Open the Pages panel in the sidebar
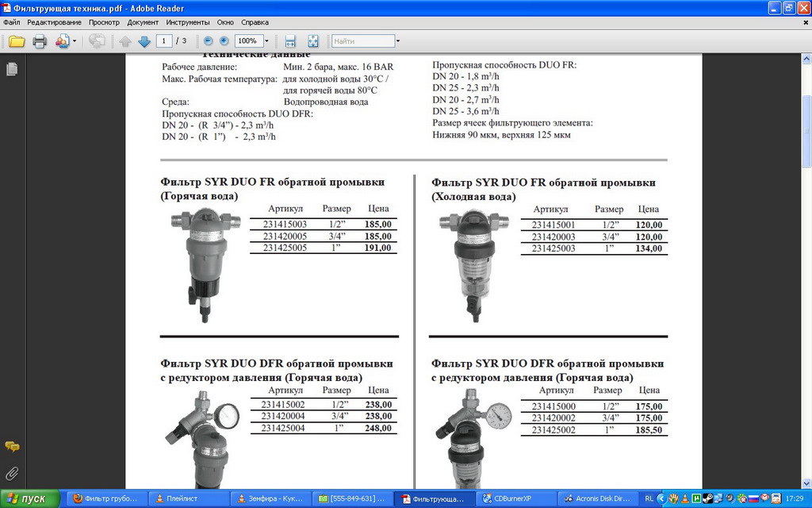 [x=12, y=70]
